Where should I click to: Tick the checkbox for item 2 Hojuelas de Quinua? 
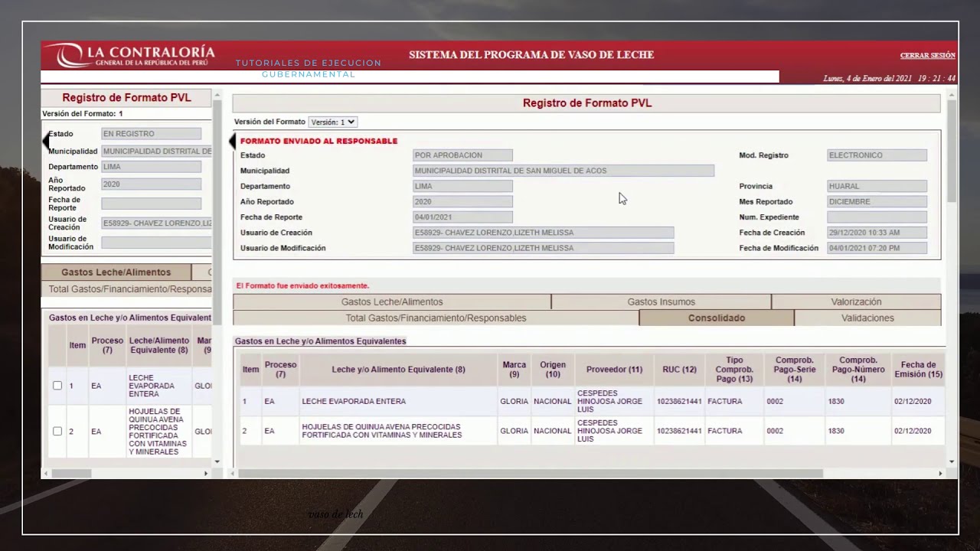point(57,432)
